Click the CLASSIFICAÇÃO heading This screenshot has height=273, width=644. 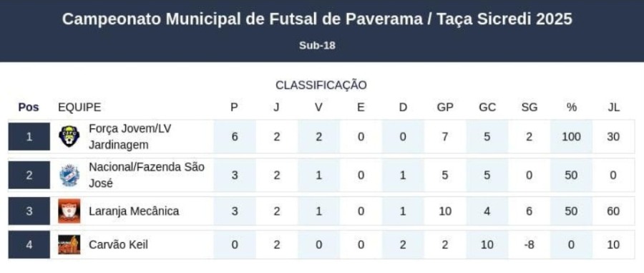tap(321, 85)
